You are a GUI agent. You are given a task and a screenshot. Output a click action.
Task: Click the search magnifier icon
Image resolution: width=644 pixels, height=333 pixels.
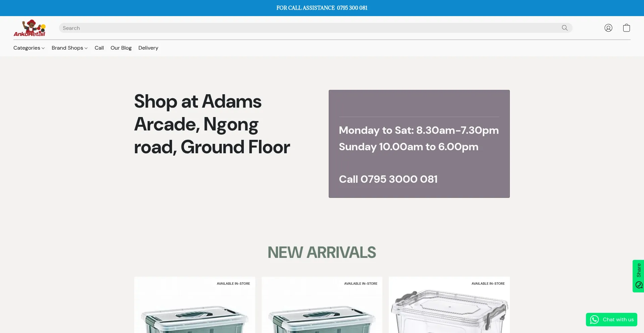[565, 28]
